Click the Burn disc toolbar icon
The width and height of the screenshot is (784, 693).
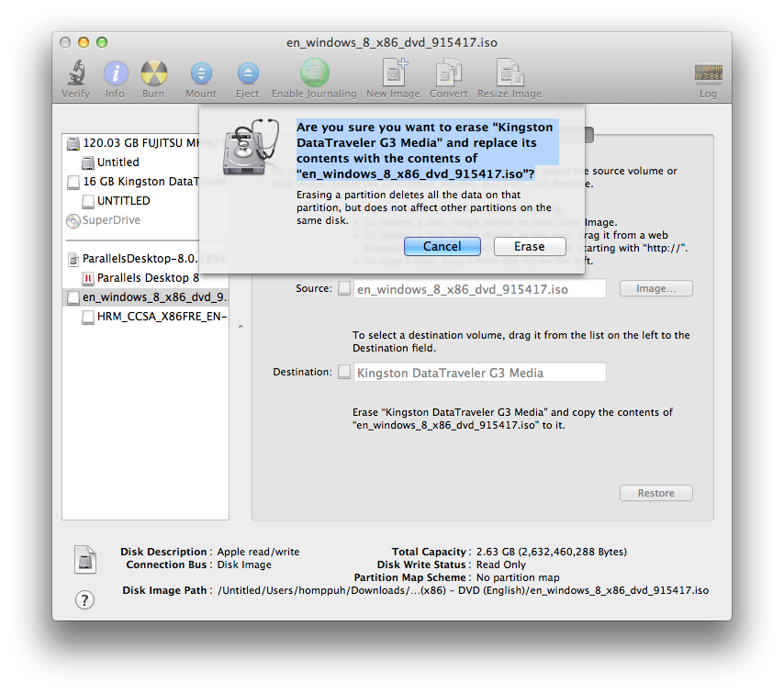coord(153,73)
